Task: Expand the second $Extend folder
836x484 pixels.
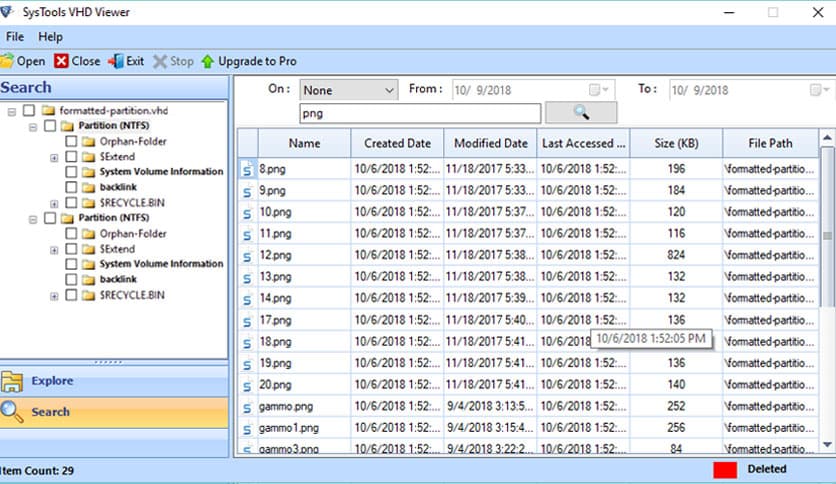Action: click(x=54, y=250)
